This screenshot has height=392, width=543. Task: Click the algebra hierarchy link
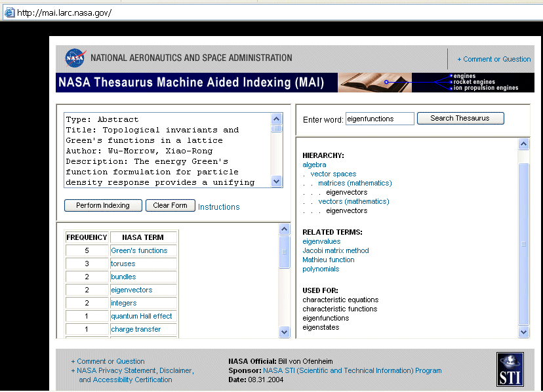314,165
